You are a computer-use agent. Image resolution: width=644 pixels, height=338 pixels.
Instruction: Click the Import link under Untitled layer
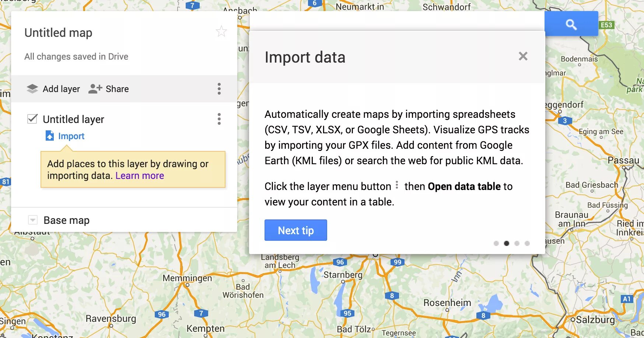click(71, 136)
